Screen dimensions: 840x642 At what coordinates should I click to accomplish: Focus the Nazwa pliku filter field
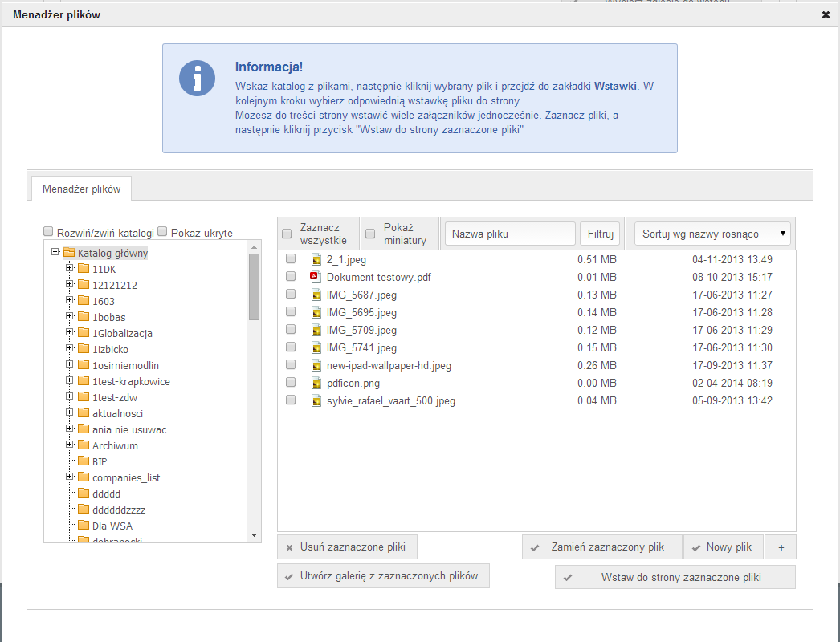pyautogui.click(x=510, y=234)
